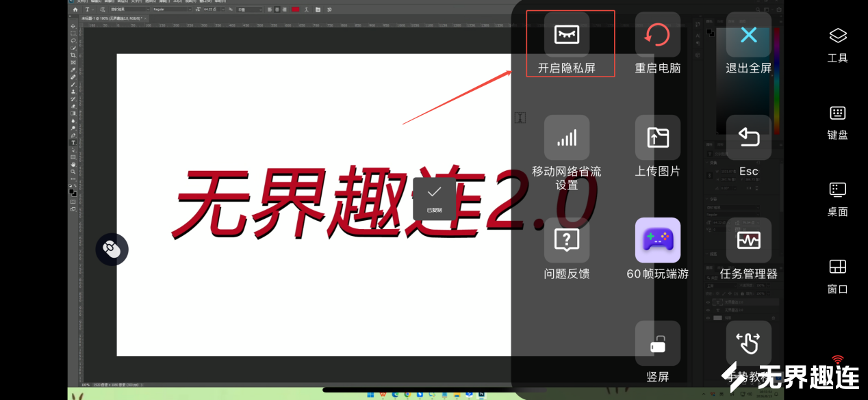Open the Warp Text option

pos(307,10)
